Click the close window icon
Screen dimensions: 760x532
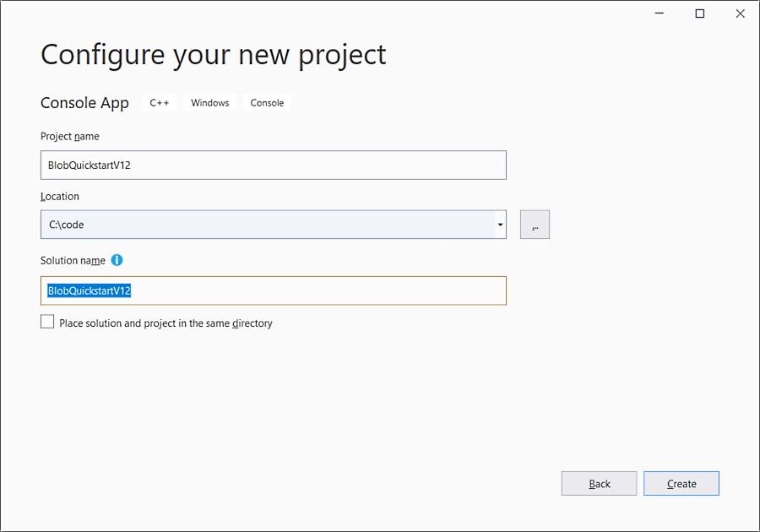tap(740, 13)
